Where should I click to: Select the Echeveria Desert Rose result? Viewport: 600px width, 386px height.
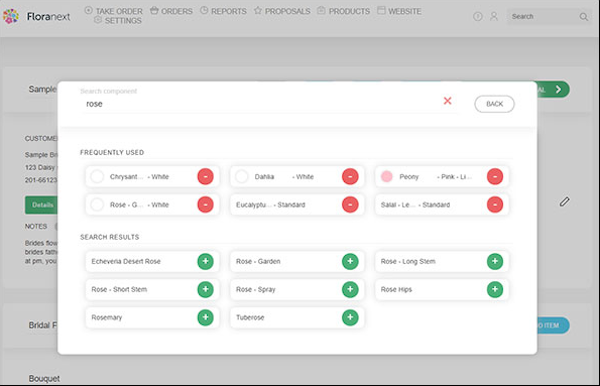click(152, 261)
